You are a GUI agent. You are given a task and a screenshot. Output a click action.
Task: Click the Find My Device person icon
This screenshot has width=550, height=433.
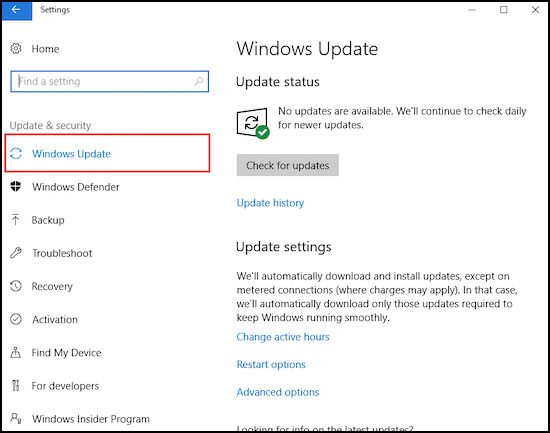pyautogui.click(x=15, y=352)
